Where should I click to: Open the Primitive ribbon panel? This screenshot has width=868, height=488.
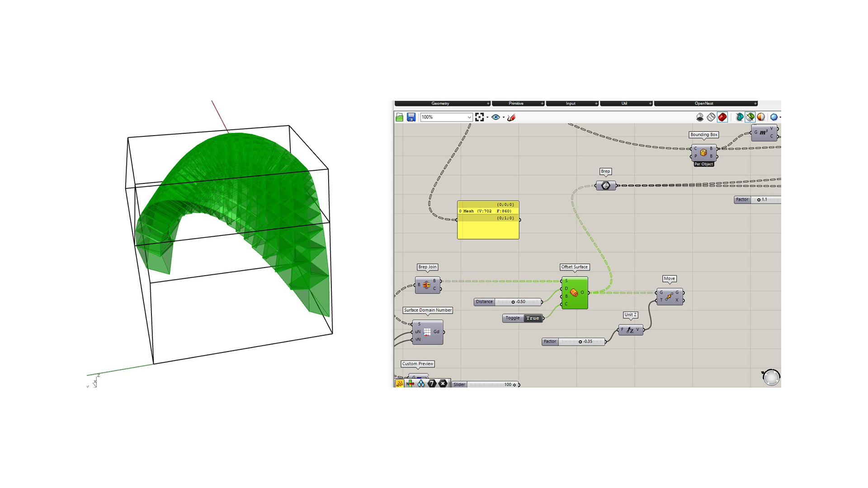516,103
